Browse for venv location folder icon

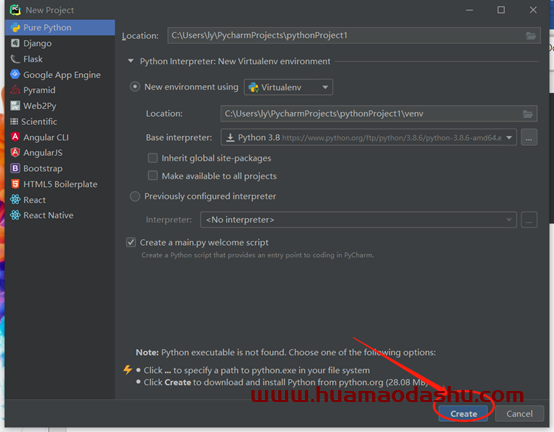tap(528, 114)
